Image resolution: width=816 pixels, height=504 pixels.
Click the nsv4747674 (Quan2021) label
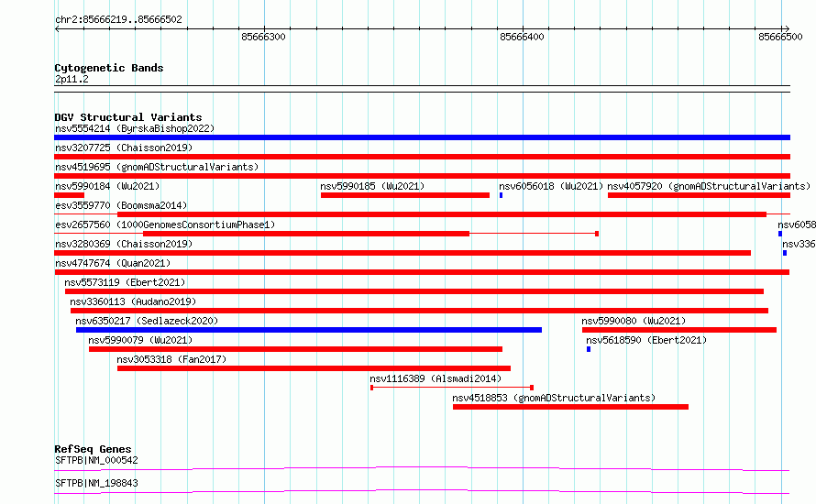(x=113, y=263)
